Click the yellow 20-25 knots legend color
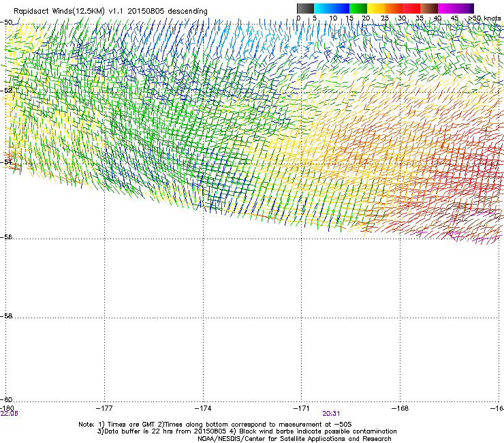 click(376, 8)
